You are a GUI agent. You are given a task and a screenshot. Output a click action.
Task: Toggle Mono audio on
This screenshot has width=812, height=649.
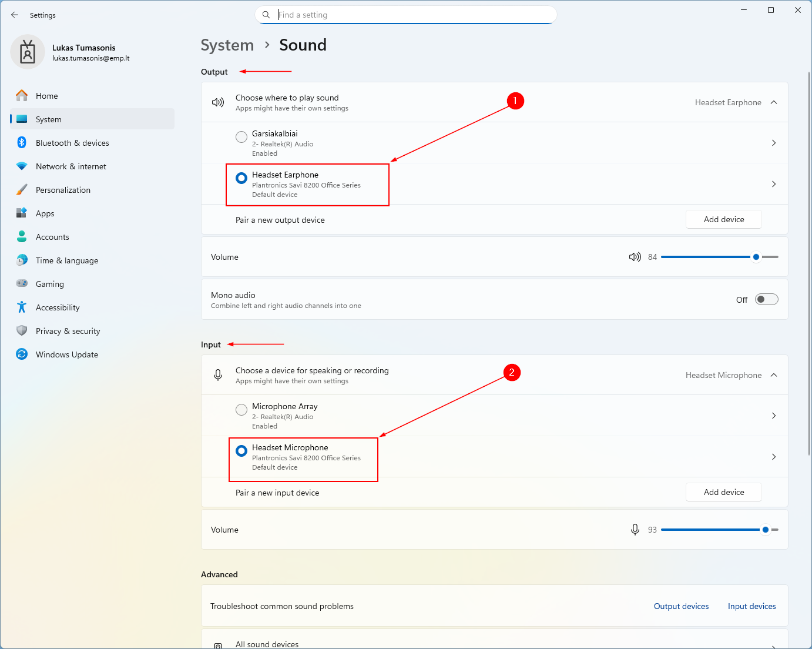coord(766,299)
